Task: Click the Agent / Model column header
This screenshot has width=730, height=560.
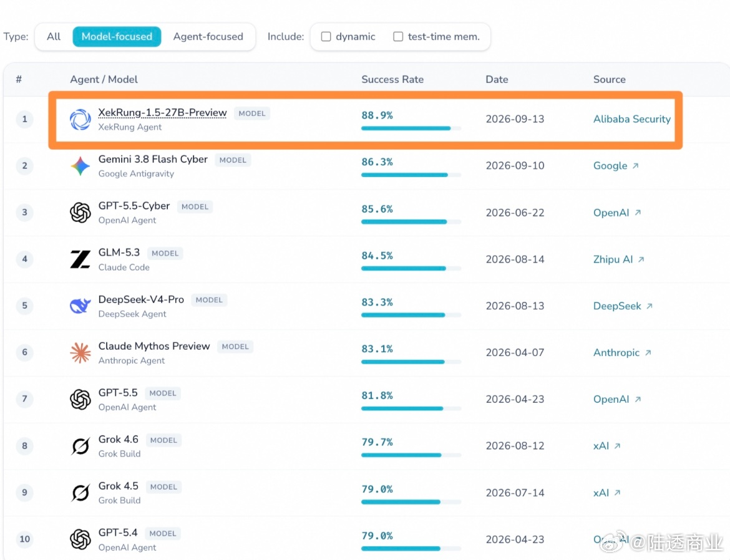Action: [x=104, y=79]
